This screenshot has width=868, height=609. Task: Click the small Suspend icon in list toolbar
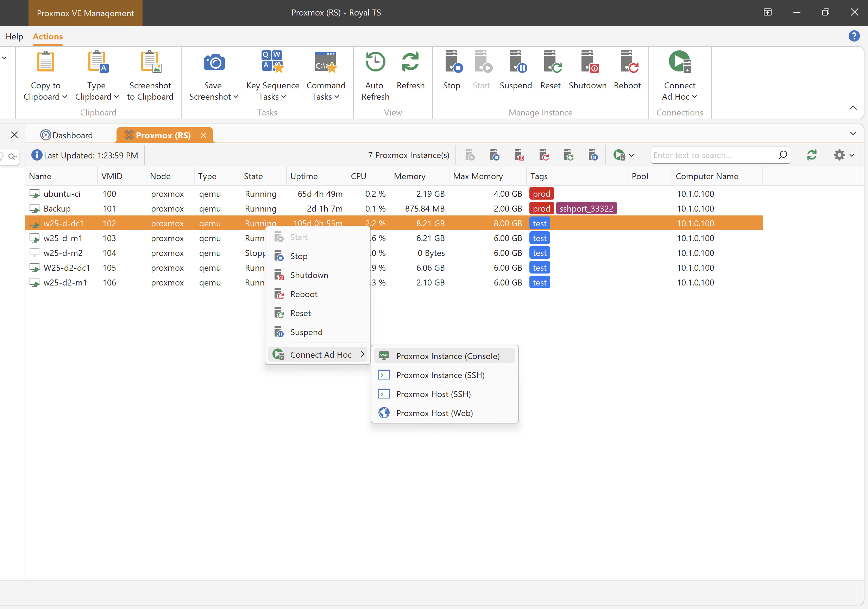[x=593, y=155]
